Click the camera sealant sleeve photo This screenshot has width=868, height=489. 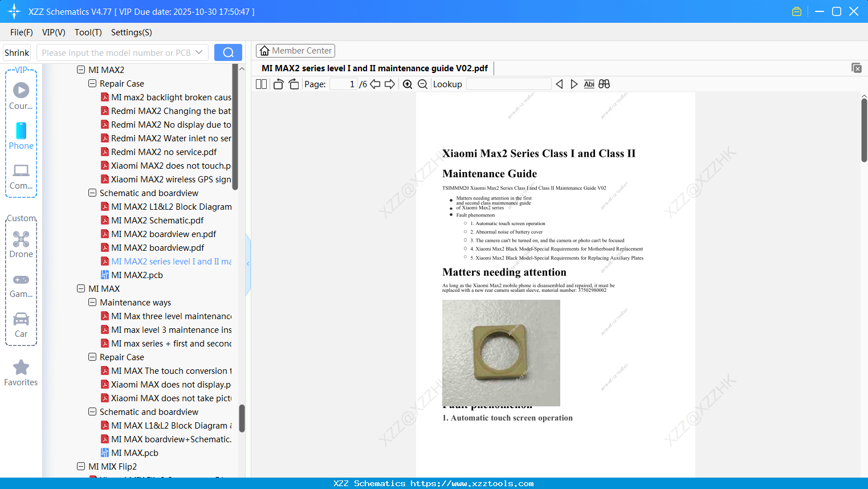[x=501, y=353]
